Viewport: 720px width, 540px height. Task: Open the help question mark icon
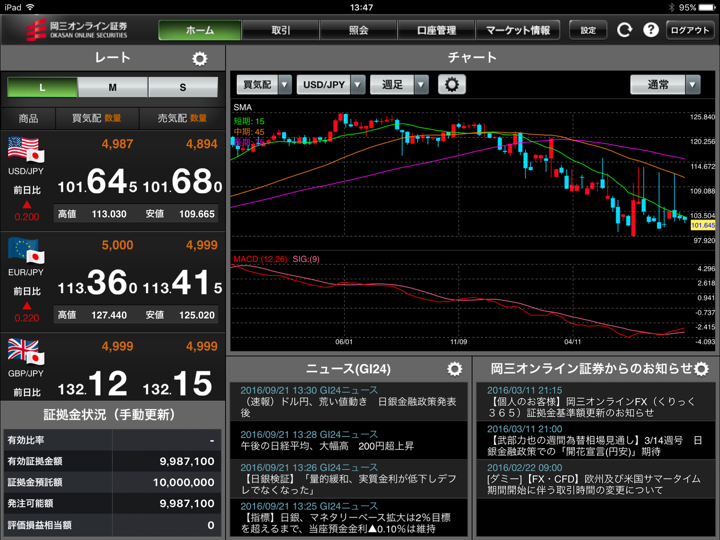650,30
